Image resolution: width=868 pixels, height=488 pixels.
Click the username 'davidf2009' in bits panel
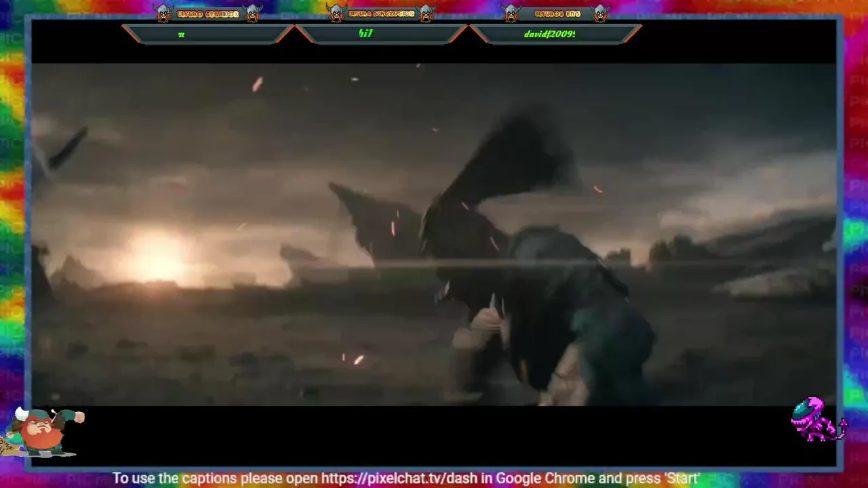549,34
